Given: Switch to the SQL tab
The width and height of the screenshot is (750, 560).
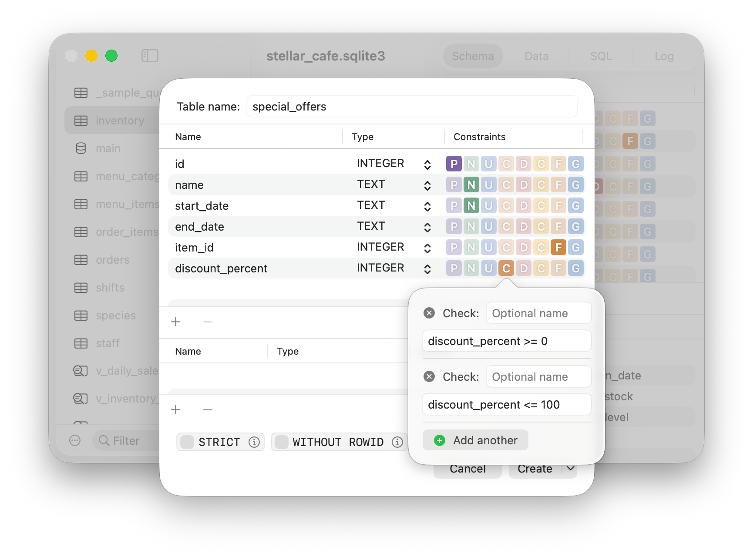Looking at the screenshot, I should click(x=601, y=56).
